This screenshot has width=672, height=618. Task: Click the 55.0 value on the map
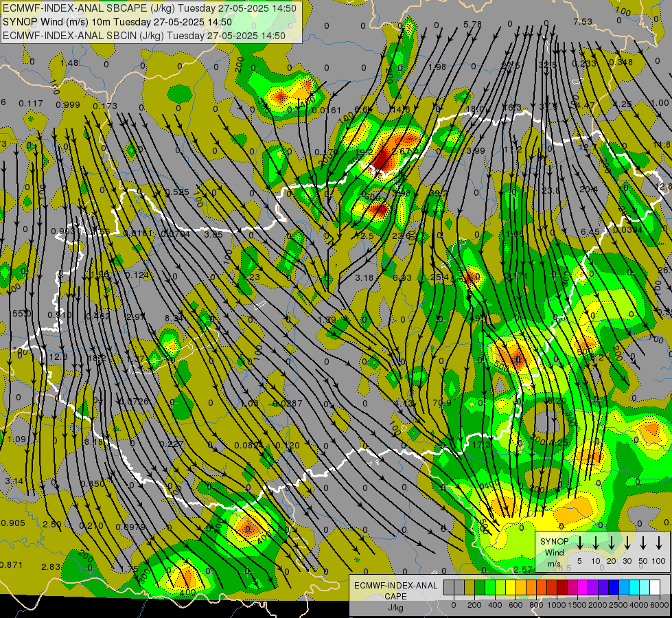(x=21, y=314)
